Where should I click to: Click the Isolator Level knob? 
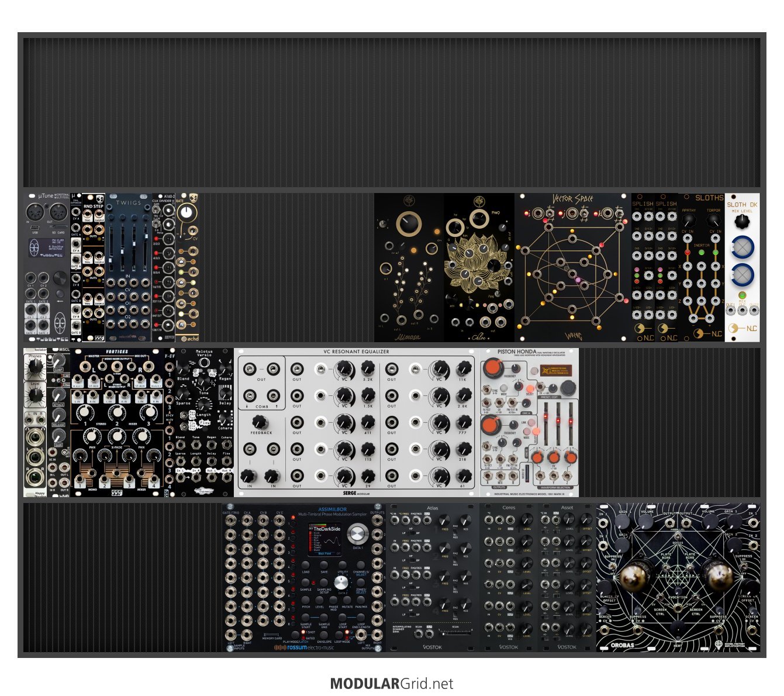(36, 394)
